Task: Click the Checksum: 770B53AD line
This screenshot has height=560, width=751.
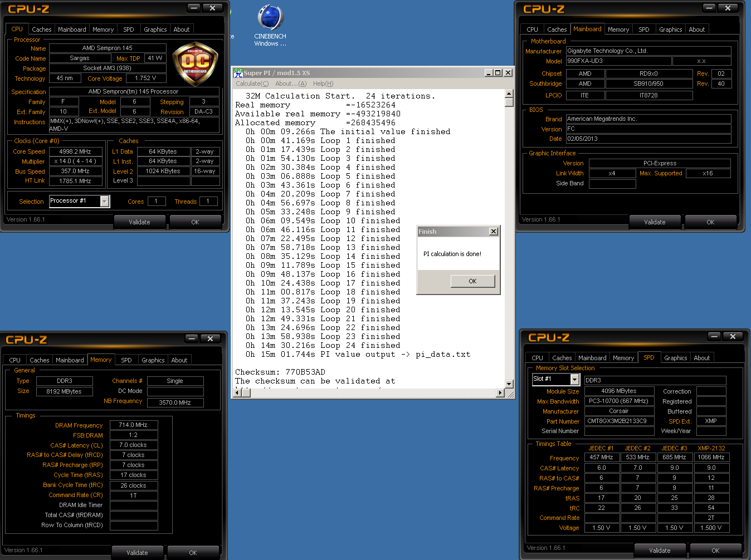Action: [280, 372]
